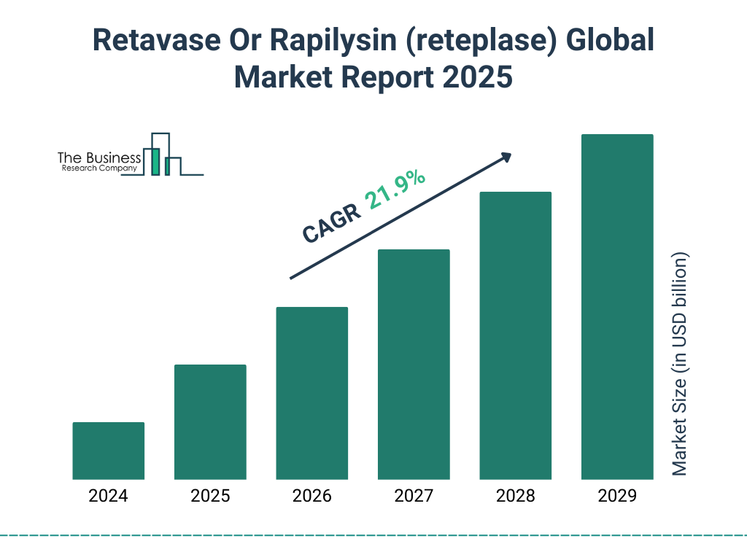Select the 2026 bar
The height and width of the screenshot is (560, 747).
tap(312, 393)
